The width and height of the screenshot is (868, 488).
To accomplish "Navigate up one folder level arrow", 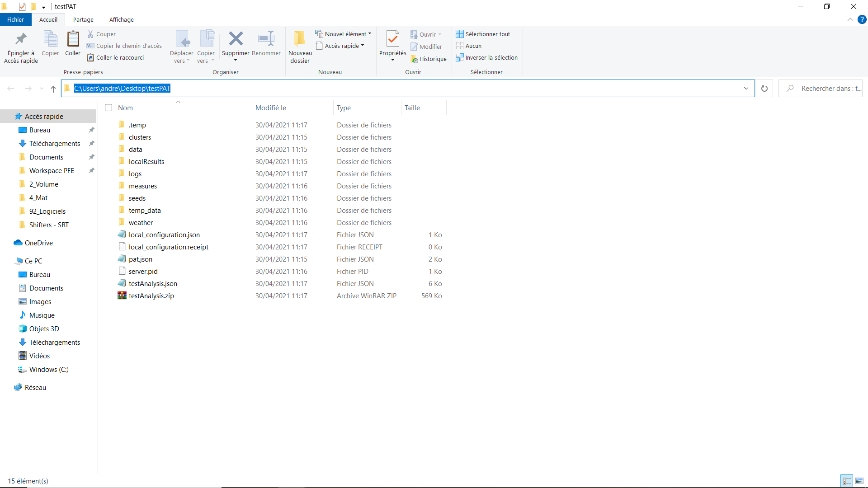I will (53, 89).
